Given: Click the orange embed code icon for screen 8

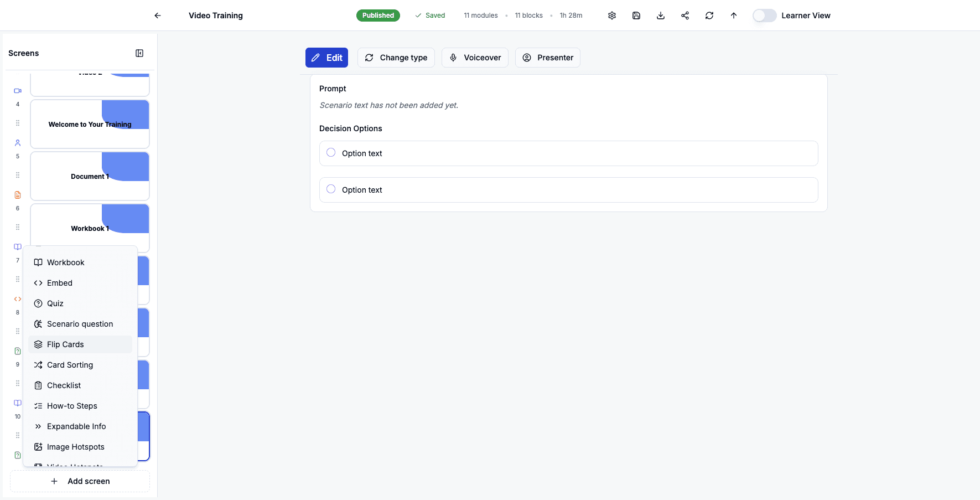Looking at the screenshot, I should point(18,299).
